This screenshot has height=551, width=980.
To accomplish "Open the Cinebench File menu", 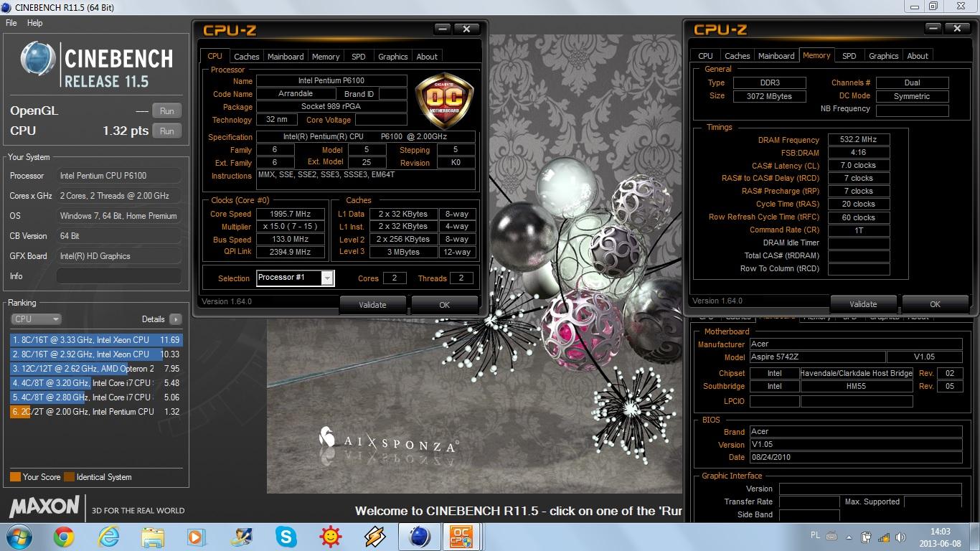I will pyautogui.click(x=11, y=23).
